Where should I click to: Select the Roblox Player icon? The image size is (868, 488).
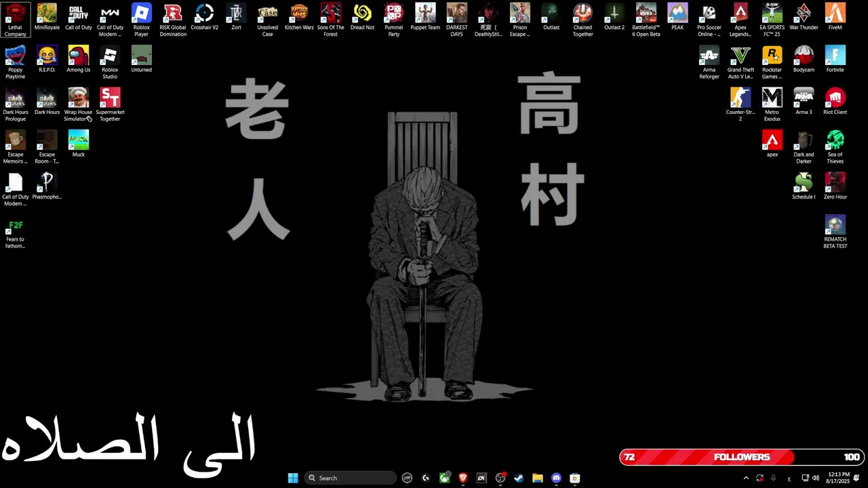141,20
